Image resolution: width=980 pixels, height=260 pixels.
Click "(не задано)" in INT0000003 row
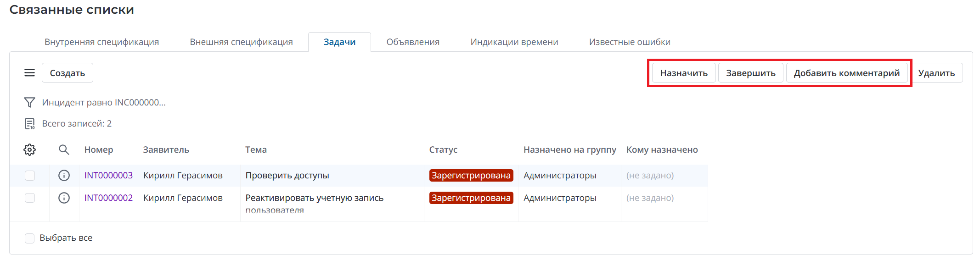click(x=650, y=176)
